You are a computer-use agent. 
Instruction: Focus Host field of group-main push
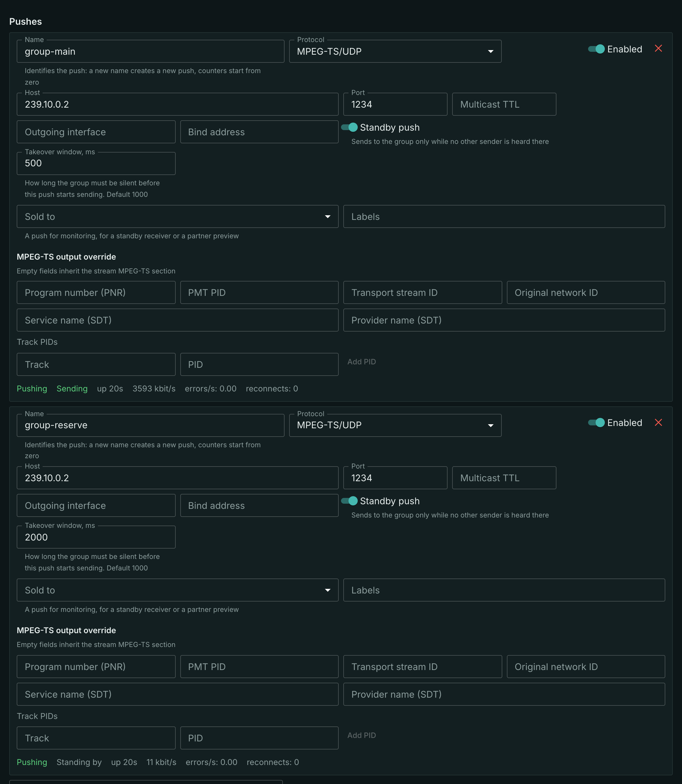pos(177,104)
